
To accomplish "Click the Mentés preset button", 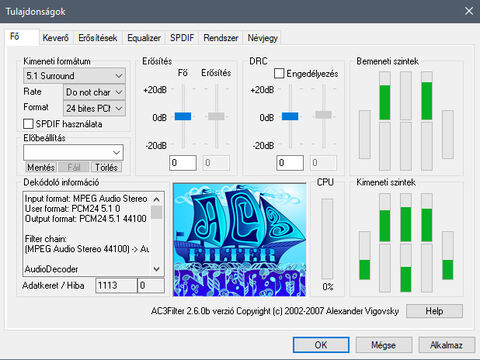I will (x=41, y=167).
